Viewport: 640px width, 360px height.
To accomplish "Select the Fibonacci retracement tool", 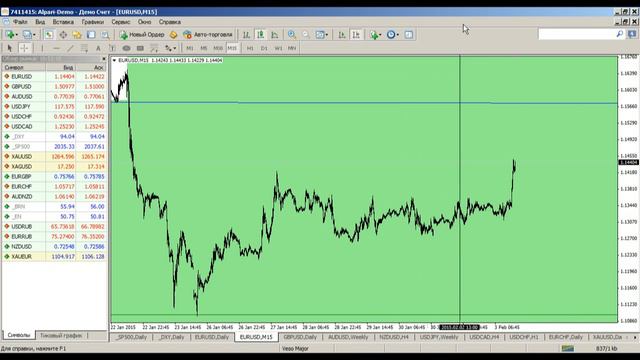I will [x=154, y=48].
